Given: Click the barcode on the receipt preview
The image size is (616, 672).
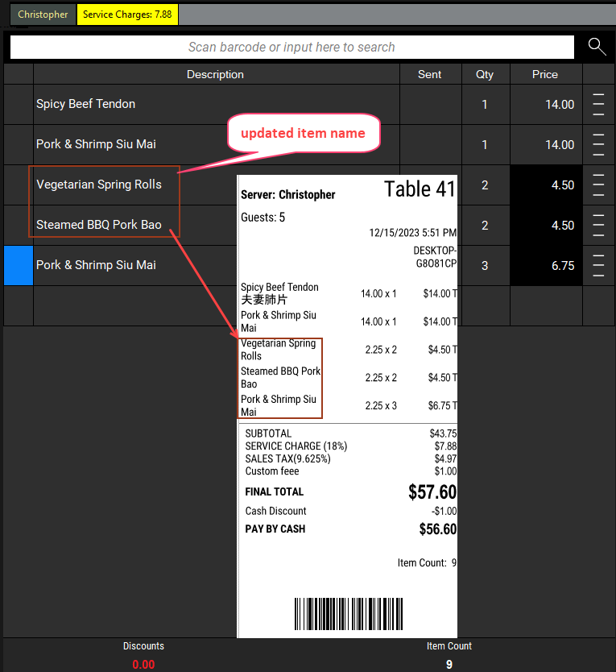Looking at the screenshot, I should click(347, 617).
